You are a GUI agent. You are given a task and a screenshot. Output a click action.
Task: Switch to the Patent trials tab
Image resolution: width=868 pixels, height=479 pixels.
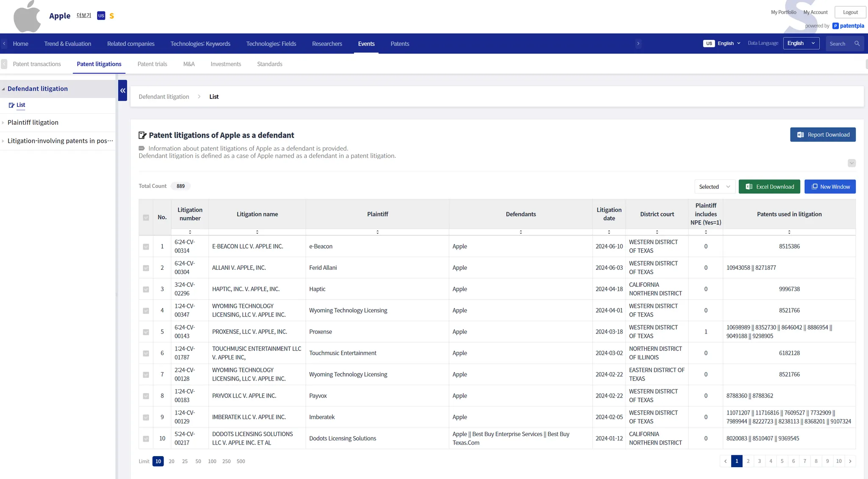[152, 64]
